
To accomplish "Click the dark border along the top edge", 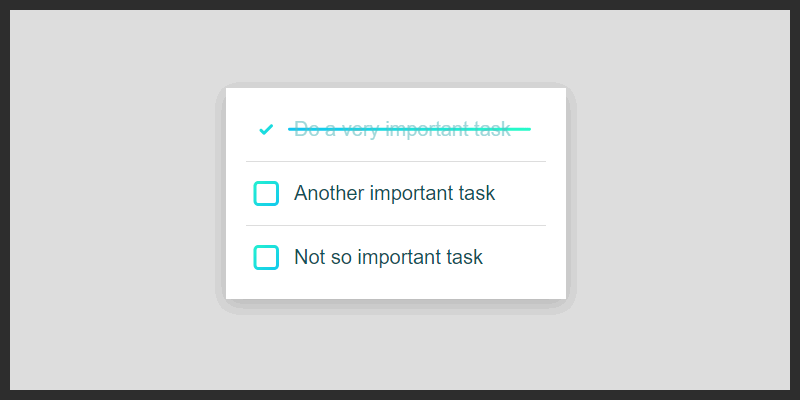I will click(400, 4).
